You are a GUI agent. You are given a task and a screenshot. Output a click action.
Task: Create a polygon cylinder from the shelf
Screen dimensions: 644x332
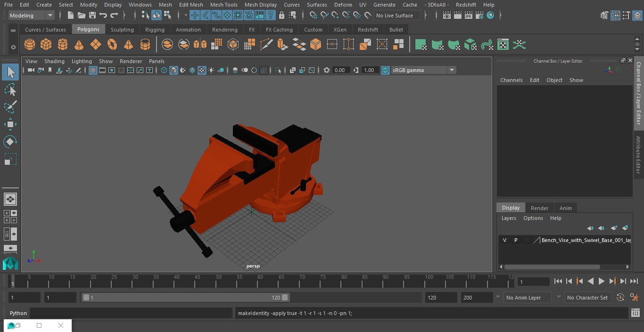(x=63, y=45)
